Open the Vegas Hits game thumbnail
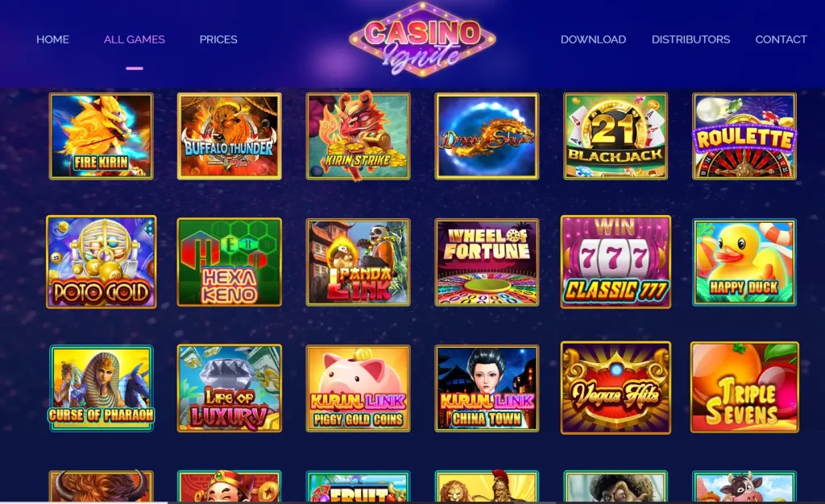 click(x=616, y=388)
